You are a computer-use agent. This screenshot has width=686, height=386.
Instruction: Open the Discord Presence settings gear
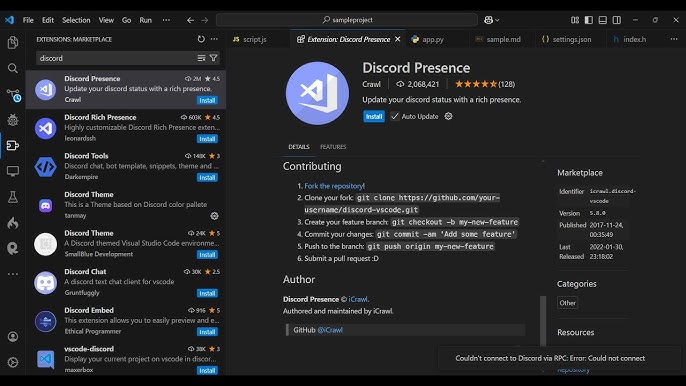coord(448,116)
